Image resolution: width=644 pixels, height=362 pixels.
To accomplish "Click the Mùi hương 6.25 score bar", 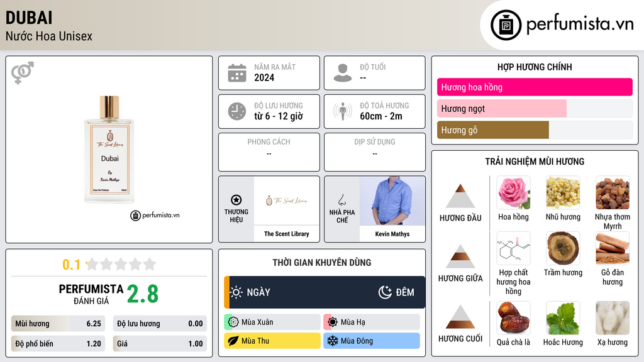I will coord(58,324).
